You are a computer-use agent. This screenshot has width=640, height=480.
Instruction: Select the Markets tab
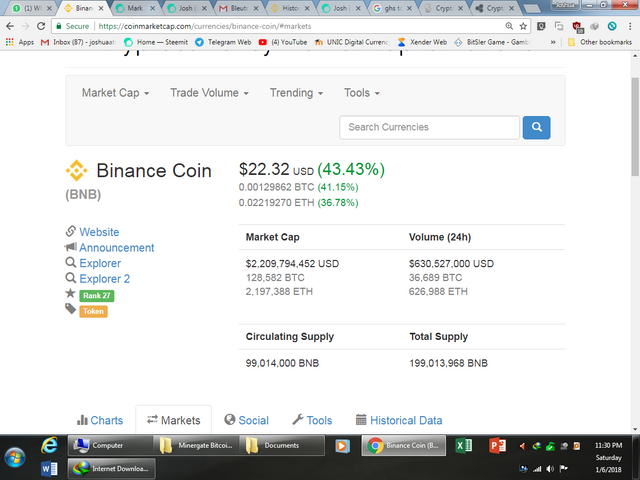tap(174, 420)
